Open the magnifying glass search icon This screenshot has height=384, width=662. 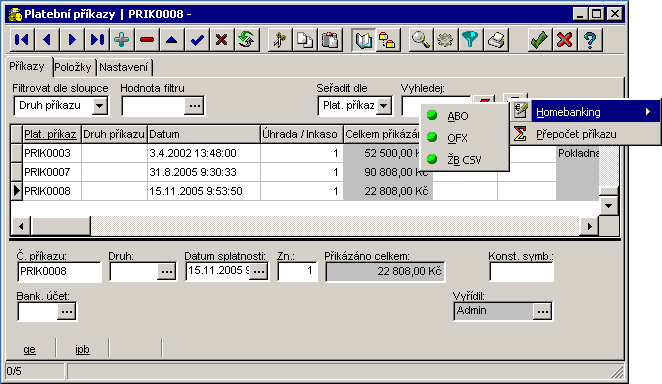tap(421, 40)
